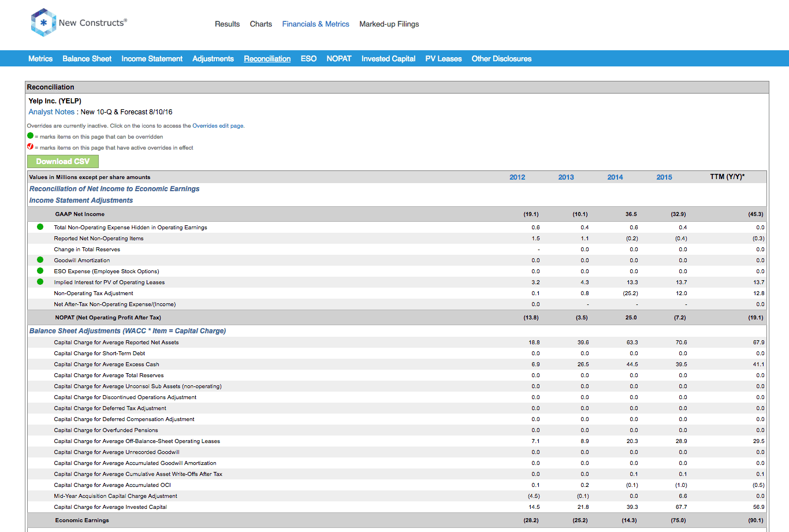Click the Download CSV button

[63, 161]
